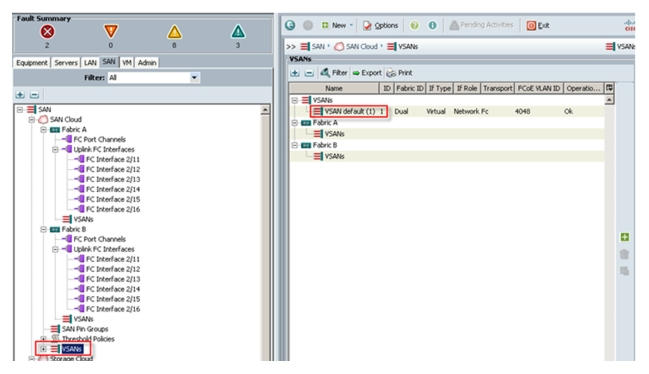Click the SAN Cloud icon in tree
Screen dimensions: 649x374
43,120
